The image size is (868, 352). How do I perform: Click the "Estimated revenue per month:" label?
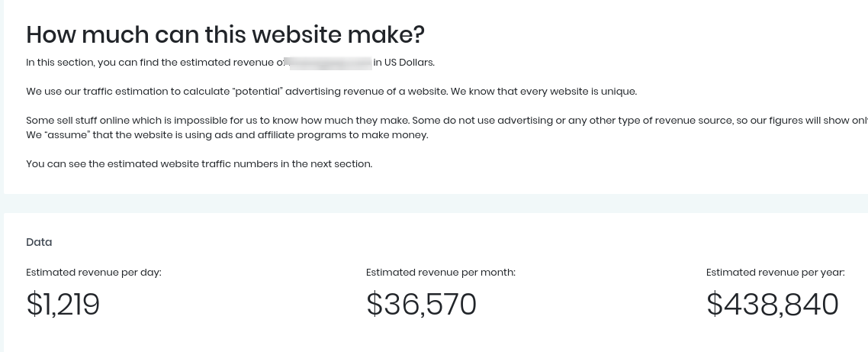click(x=441, y=272)
